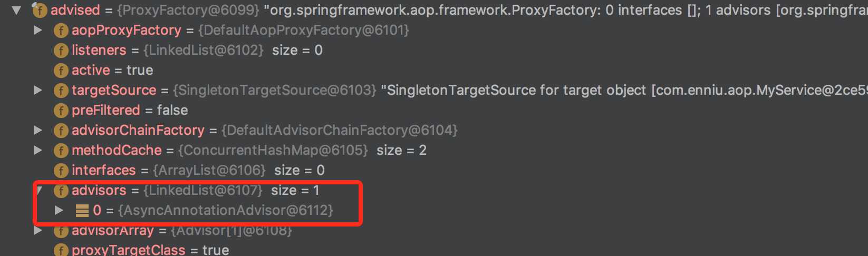Expand the advisorArray field
Image resolution: width=868 pixels, height=256 pixels.
click(38, 230)
